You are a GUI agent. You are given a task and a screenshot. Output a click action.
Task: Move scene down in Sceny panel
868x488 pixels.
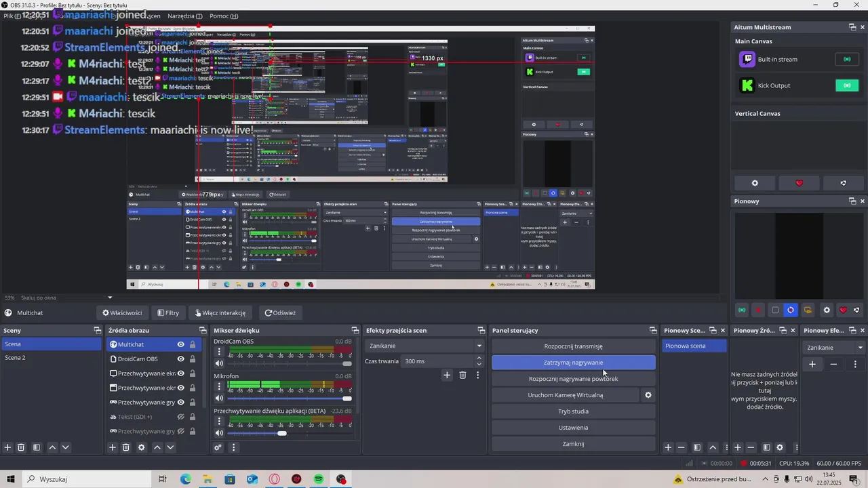click(65, 447)
